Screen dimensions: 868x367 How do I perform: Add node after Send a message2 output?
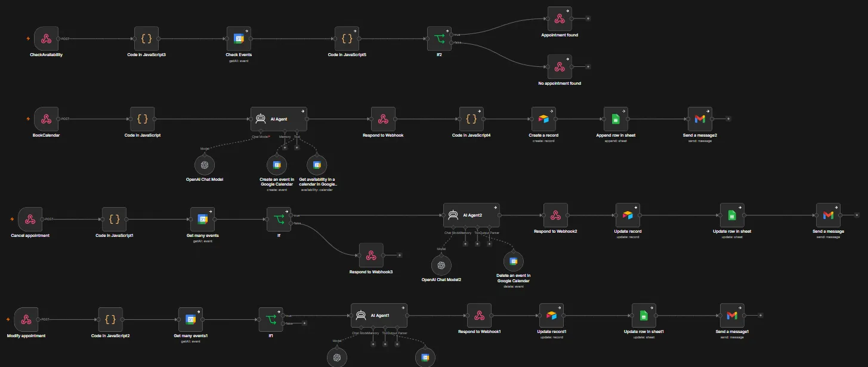(728, 119)
